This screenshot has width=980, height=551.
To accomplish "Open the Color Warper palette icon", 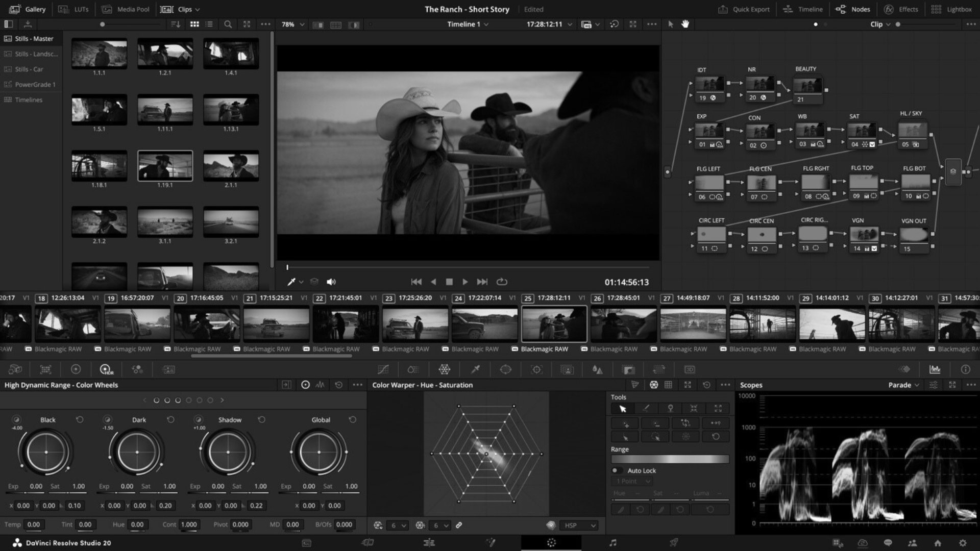I will [444, 369].
